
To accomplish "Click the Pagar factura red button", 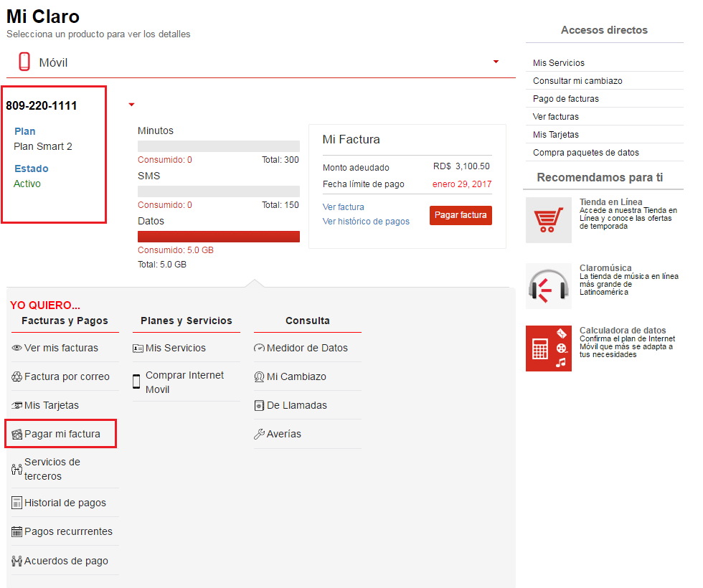I will click(x=461, y=215).
